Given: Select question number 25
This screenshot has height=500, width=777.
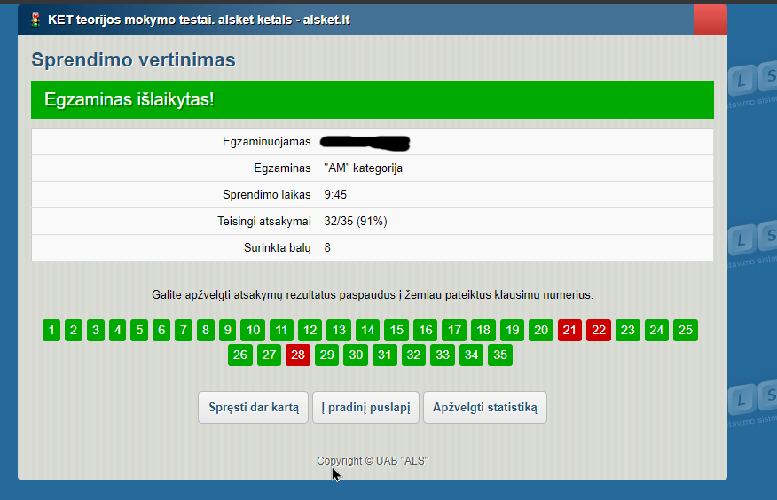Looking at the screenshot, I should pos(685,330).
